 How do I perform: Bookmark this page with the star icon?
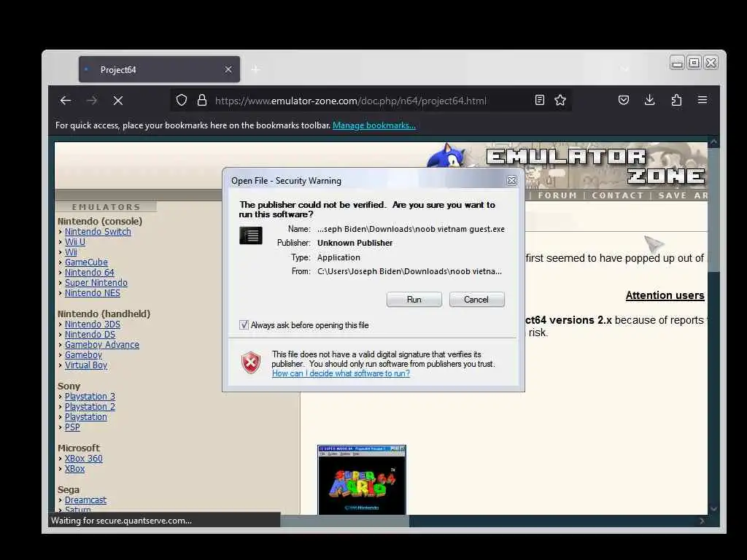pyautogui.click(x=560, y=100)
